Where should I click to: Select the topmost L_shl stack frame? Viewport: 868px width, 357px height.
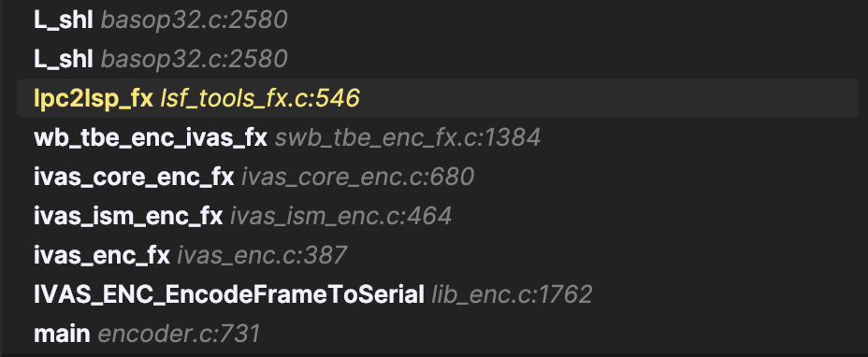438,20
